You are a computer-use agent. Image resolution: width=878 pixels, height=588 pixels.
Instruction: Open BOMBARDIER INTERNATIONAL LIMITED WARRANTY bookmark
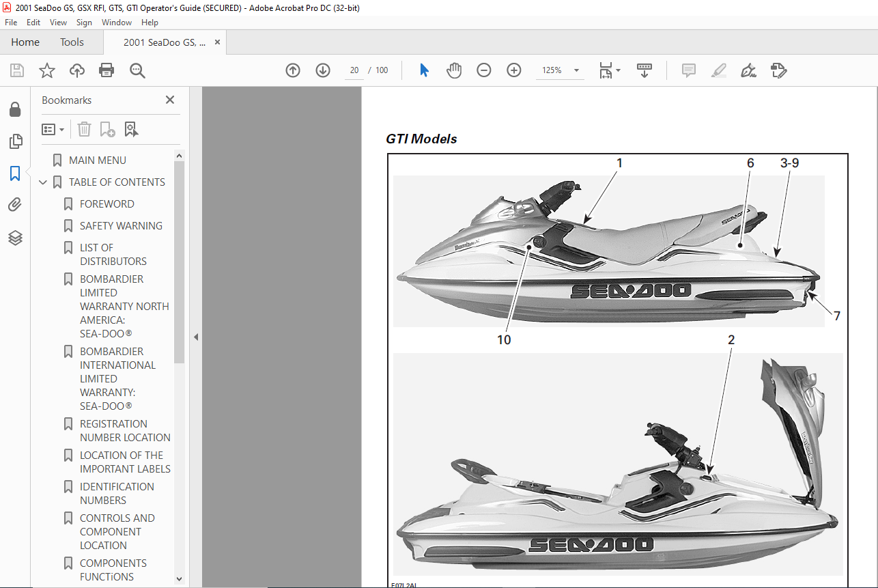[x=118, y=379]
